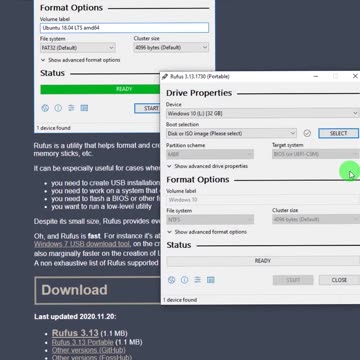Open the log icon in Rufus window

(210, 280)
